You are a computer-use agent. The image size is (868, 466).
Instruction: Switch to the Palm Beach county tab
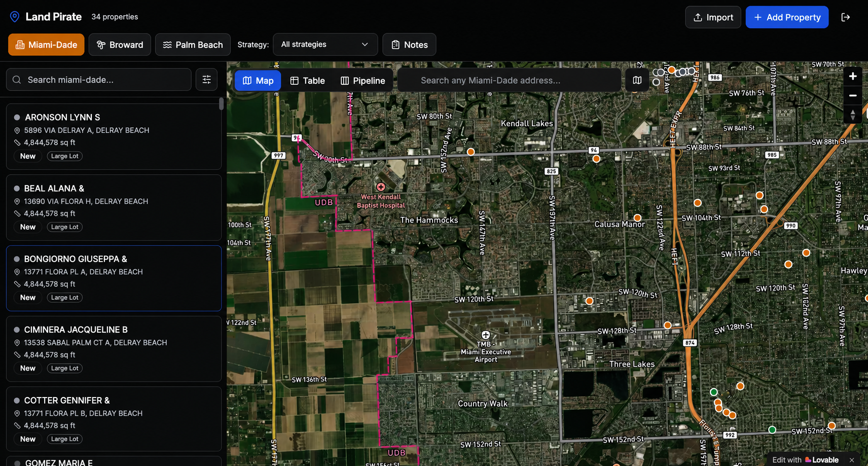pos(193,45)
